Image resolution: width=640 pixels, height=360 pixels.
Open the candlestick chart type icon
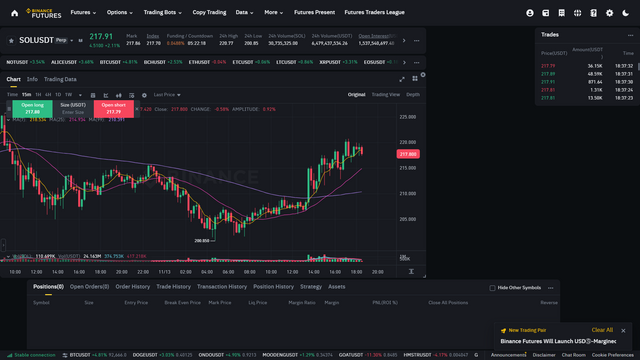click(119, 95)
